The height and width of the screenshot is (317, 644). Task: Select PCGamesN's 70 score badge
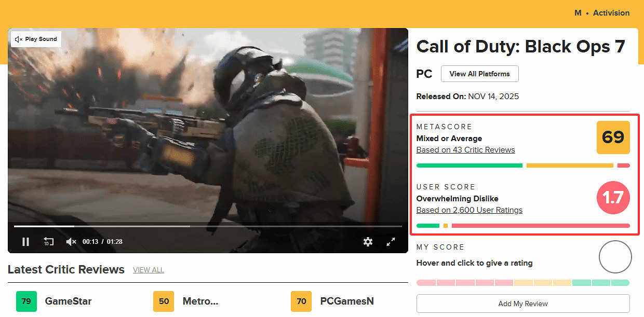pos(301,301)
